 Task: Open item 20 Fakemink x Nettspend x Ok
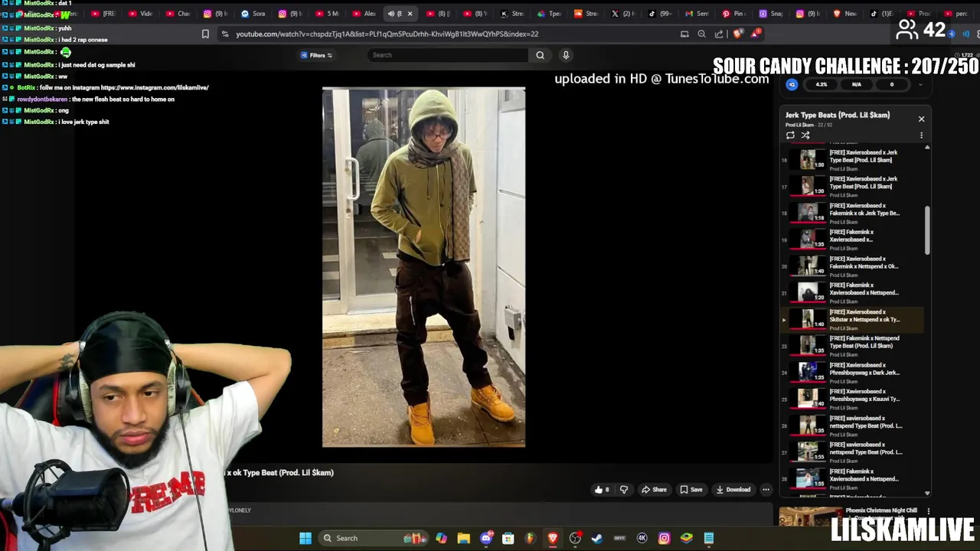851,266
